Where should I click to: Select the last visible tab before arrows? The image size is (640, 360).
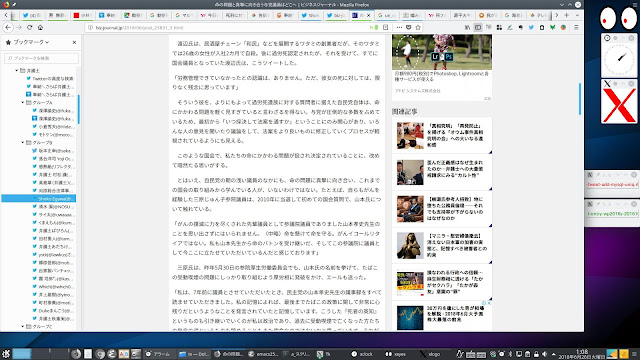[x=539, y=15]
